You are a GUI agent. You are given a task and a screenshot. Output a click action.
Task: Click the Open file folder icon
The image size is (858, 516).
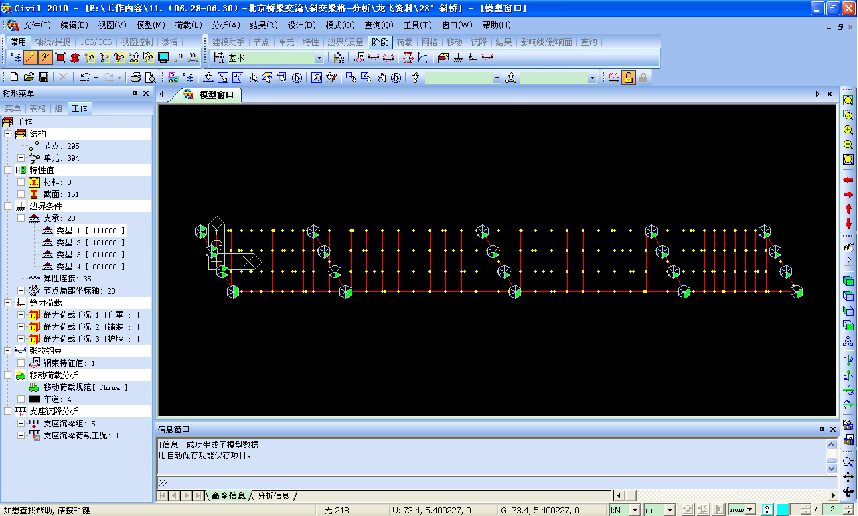(x=29, y=77)
